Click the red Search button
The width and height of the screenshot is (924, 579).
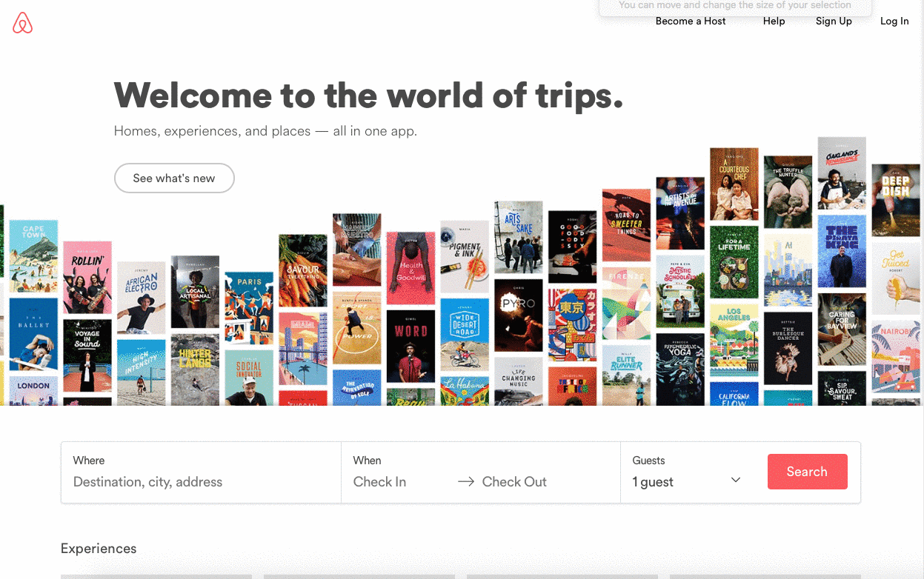[x=807, y=472]
